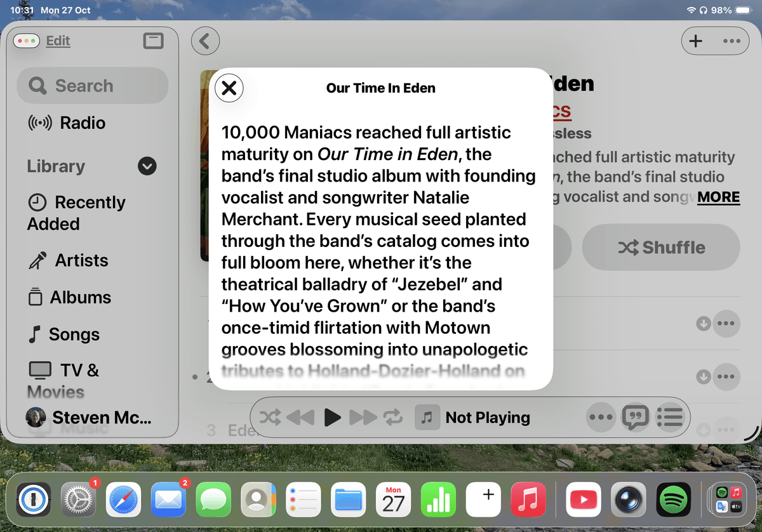This screenshot has width=762, height=532.
Task: Open Mail from the dock
Action: tap(169, 500)
